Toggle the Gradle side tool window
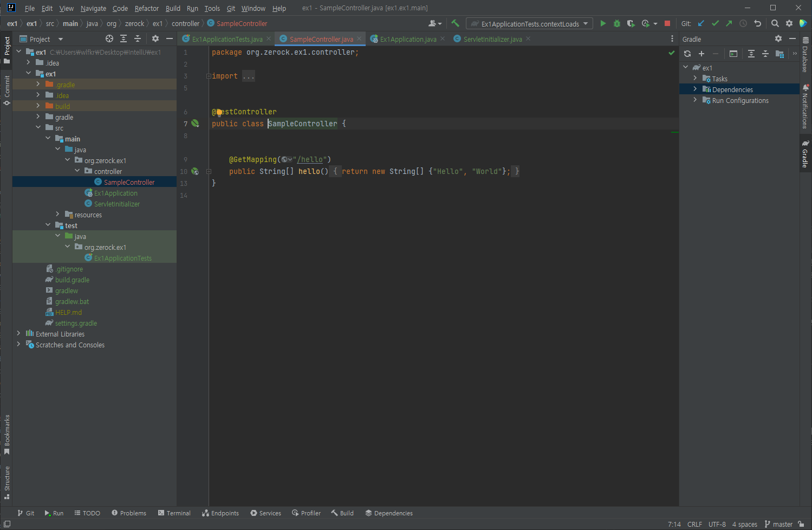The image size is (812, 530). 805,154
